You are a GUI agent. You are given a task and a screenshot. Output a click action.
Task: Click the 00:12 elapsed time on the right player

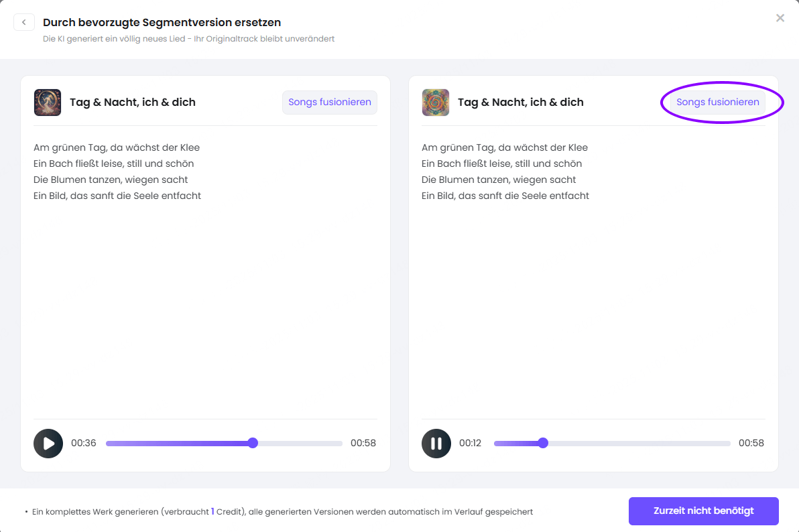[x=471, y=443]
